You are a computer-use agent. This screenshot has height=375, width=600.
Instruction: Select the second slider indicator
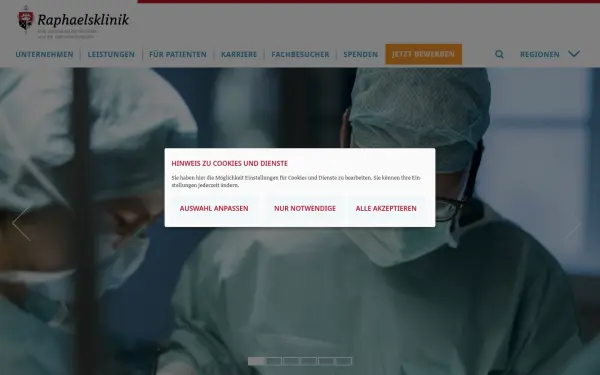click(274, 361)
